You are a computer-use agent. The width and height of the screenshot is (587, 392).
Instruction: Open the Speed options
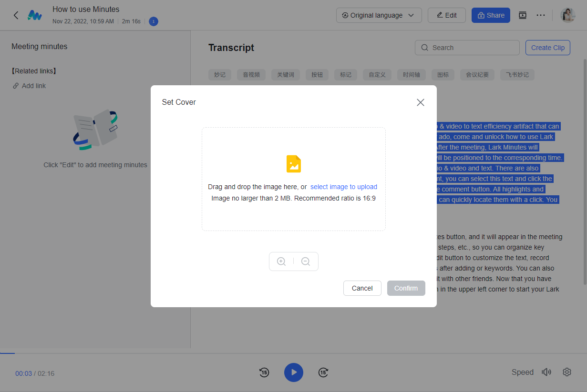522,372
